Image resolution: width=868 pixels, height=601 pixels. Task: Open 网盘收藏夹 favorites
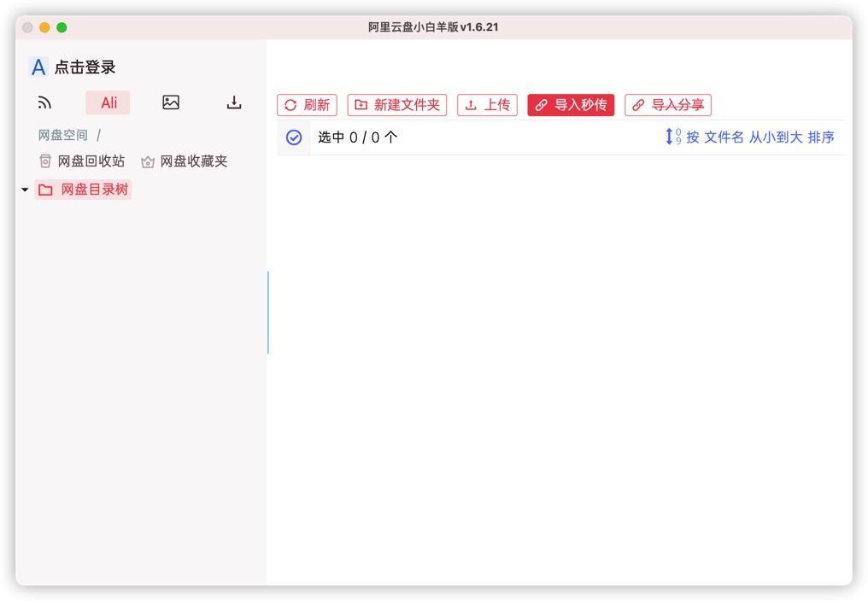click(x=185, y=161)
